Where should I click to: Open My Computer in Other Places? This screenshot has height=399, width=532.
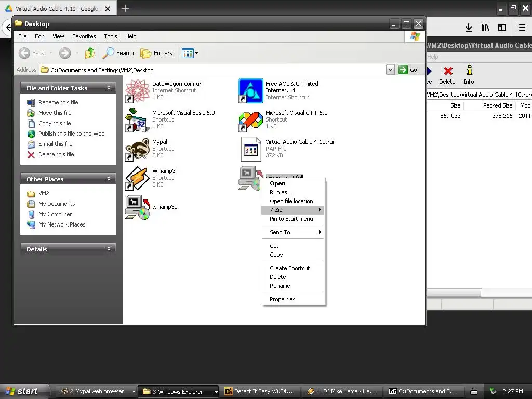[55, 214]
